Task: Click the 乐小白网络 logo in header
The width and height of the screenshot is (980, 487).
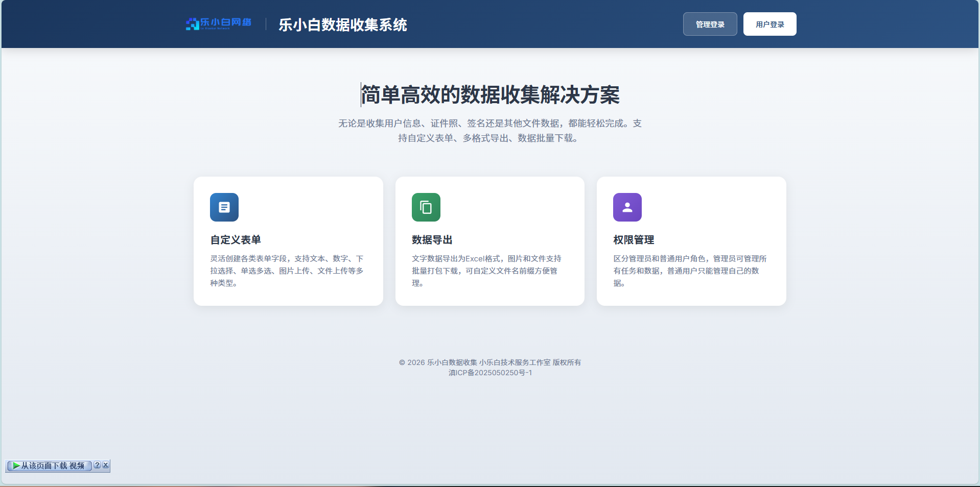Action: click(x=219, y=23)
